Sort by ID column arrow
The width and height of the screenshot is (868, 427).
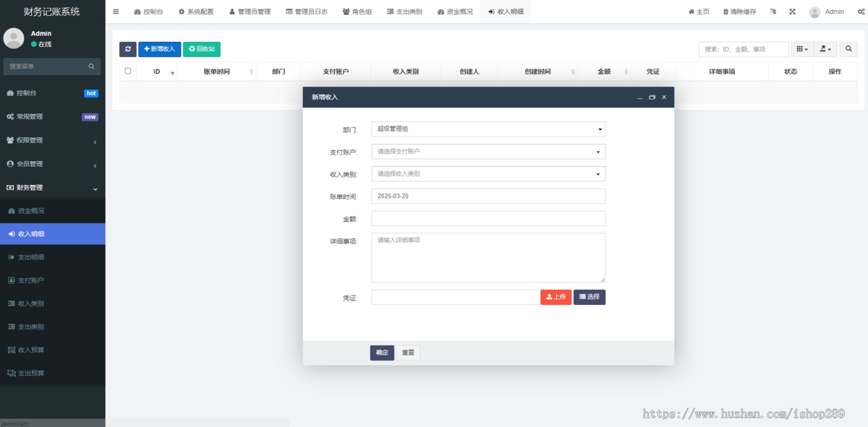pos(172,72)
